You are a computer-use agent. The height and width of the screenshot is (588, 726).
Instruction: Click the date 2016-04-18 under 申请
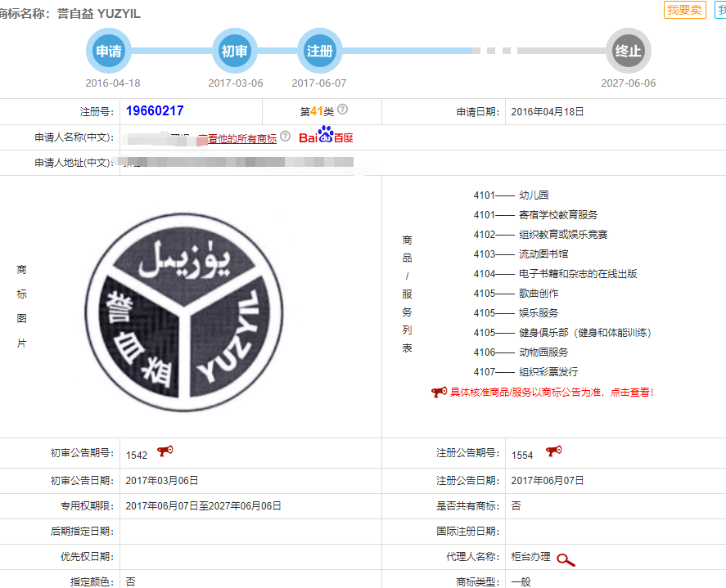click(x=113, y=83)
